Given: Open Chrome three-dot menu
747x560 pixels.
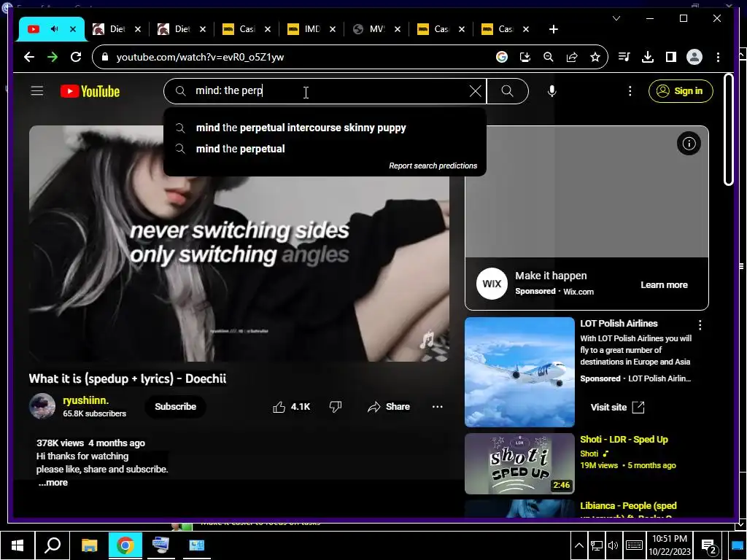Looking at the screenshot, I should pos(718,57).
